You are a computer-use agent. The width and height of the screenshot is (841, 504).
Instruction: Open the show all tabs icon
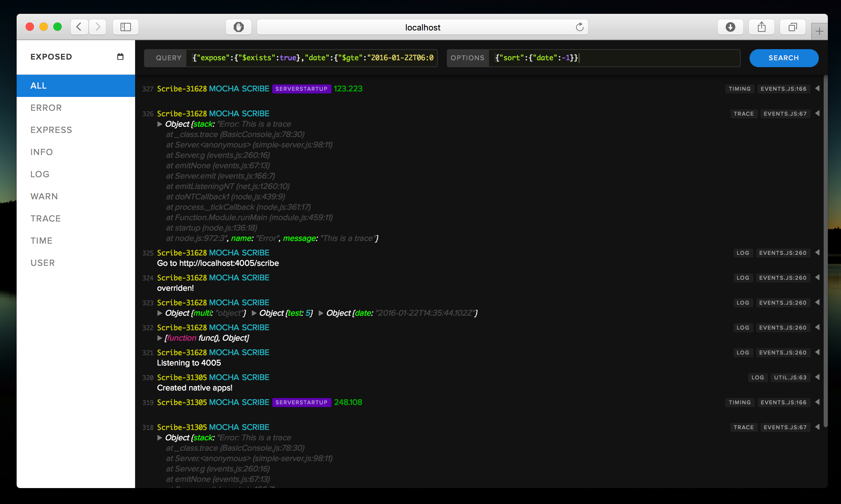(793, 27)
